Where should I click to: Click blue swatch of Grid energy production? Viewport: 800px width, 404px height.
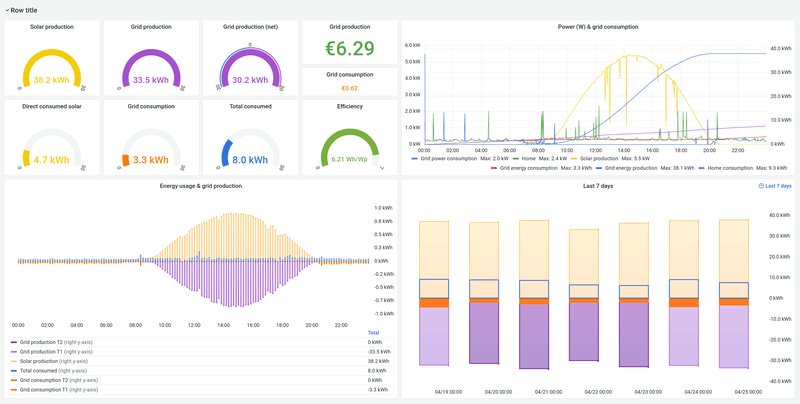598,168
